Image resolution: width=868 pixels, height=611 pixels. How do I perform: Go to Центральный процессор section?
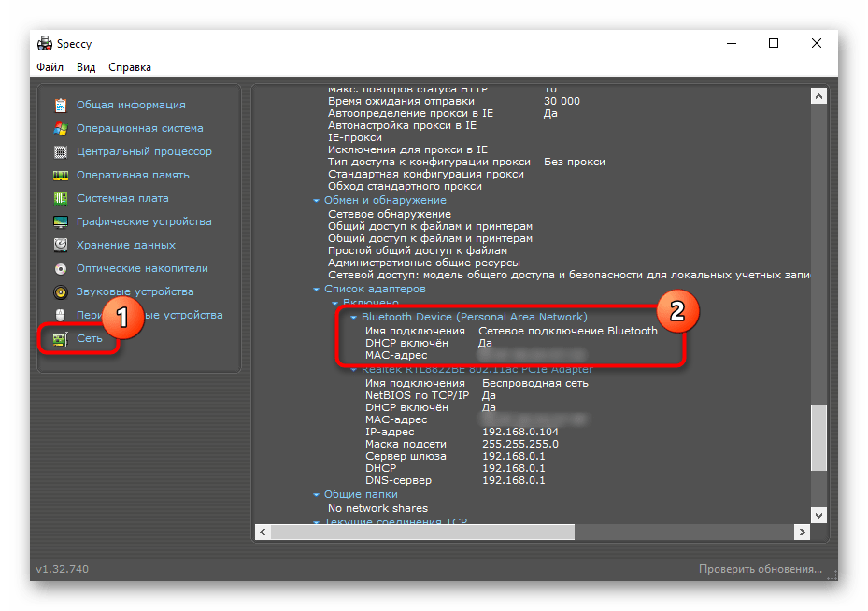(x=144, y=151)
